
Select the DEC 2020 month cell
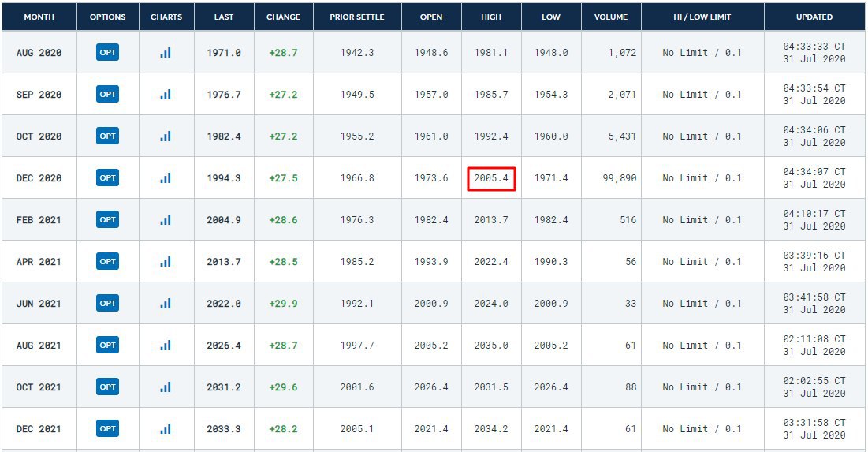tap(39, 178)
